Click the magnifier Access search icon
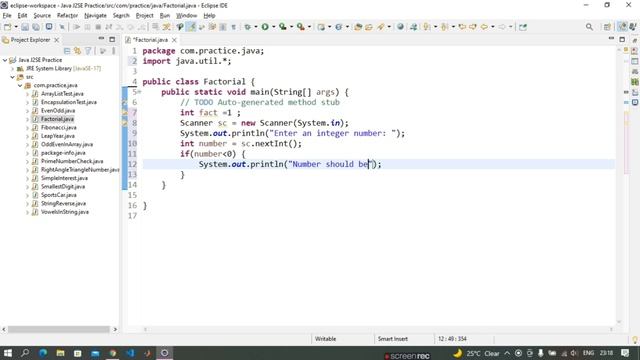Image resolution: width=640 pixels, height=360 pixels. 589,27
